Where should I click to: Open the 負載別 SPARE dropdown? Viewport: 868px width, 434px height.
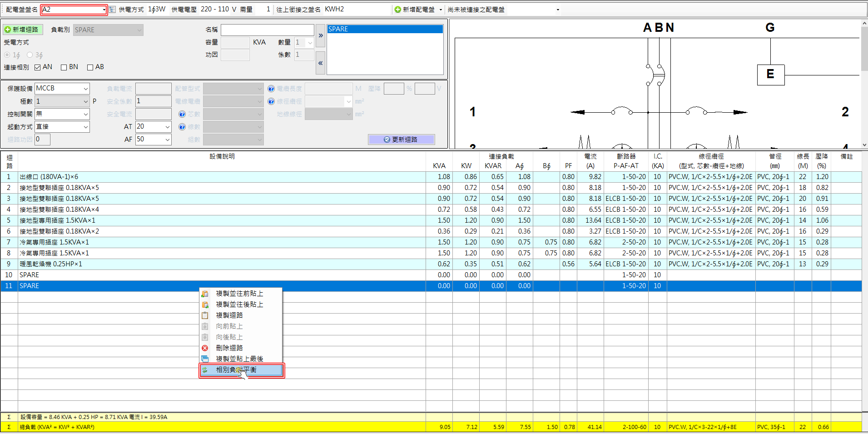coord(139,30)
